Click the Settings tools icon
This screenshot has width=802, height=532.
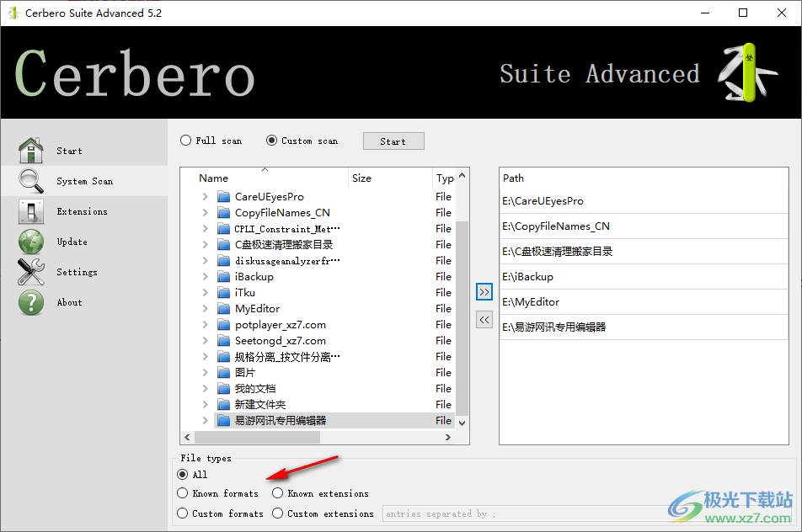point(31,272)
